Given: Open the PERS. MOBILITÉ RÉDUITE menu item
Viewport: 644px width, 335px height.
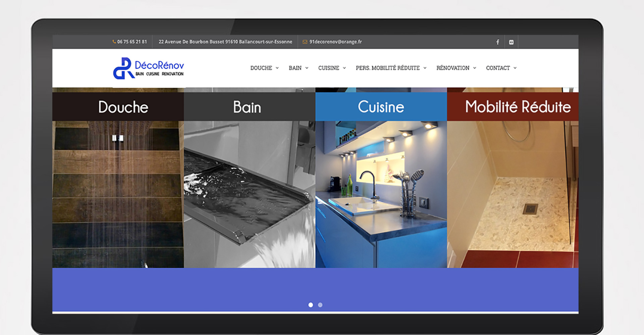Looking at the screenshot, I should coord(388,68).
